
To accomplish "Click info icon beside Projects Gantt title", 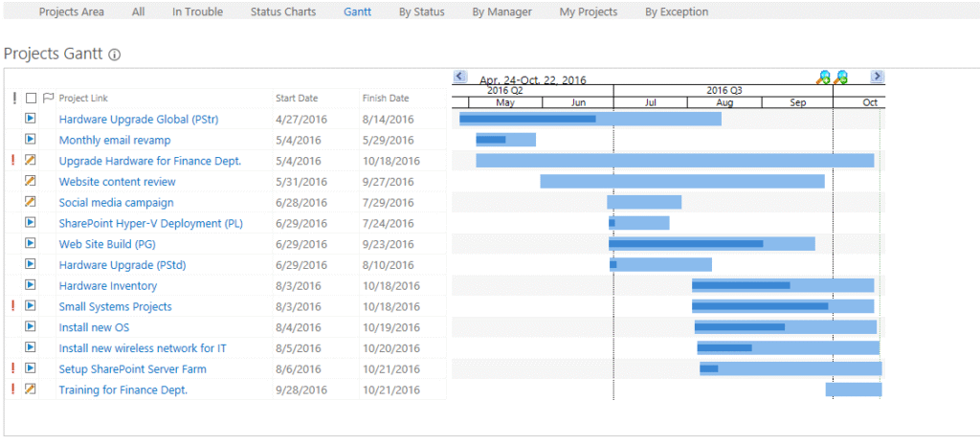I will (x=115, y=56).
